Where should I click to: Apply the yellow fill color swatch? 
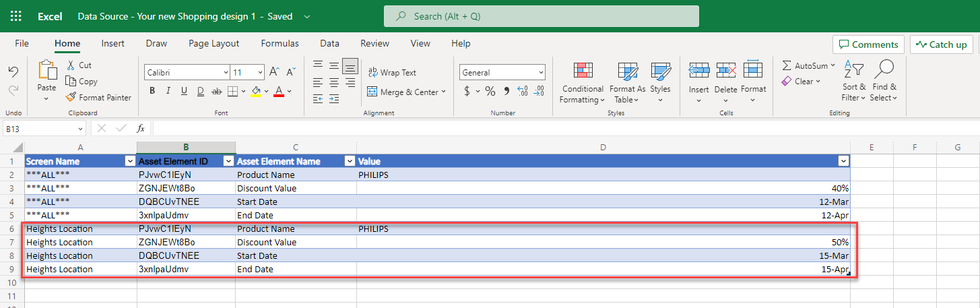(255, 91)
